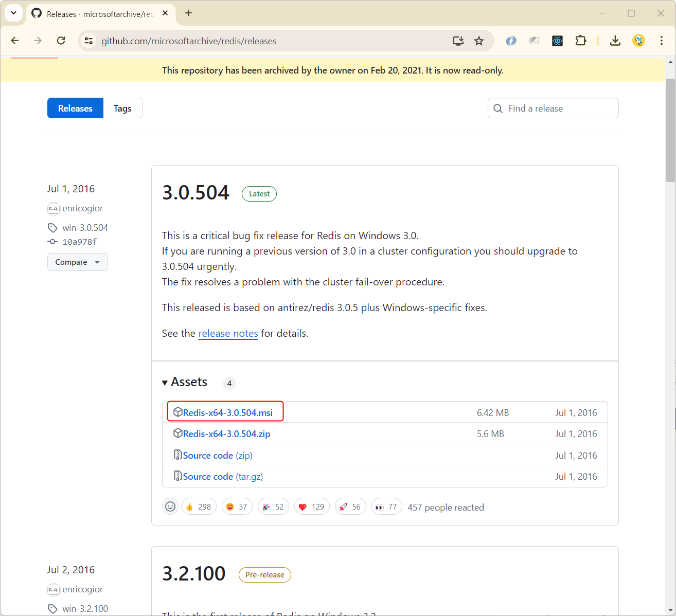Screen dimensions: 676x616
Task: Click the eyes reaction 77
Action: (386, 506)
